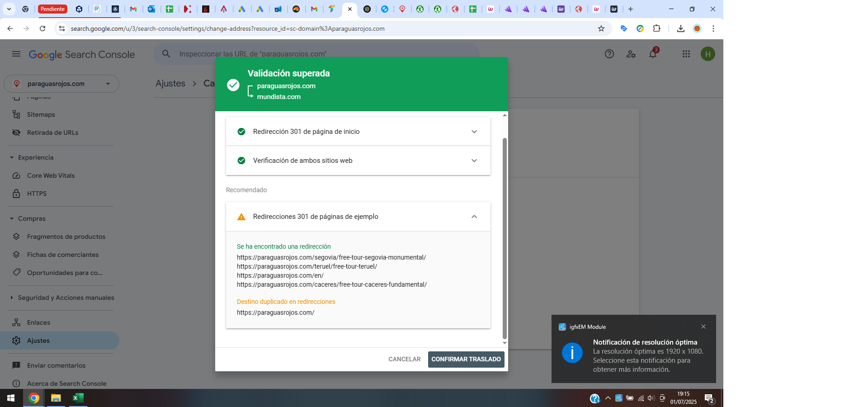Click CANCELAR in the dialog
868x407 pixels.
pos(404,359)
